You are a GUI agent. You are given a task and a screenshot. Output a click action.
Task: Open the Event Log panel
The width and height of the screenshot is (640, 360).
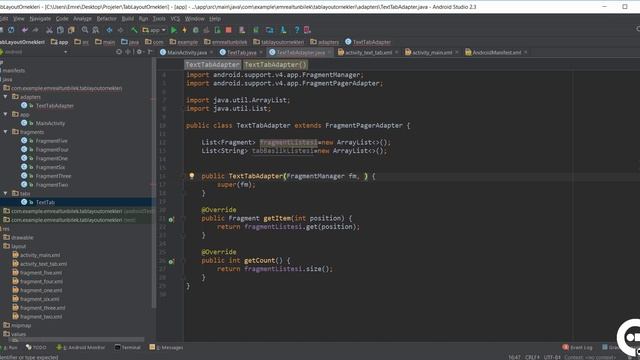click(x=578, y=347)
